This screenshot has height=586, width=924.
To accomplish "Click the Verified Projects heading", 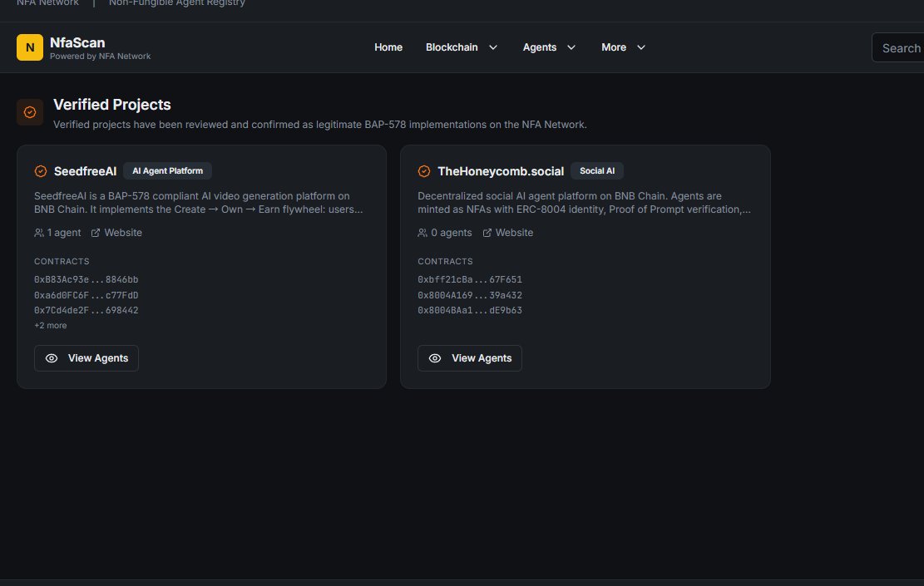I will click(112, 104).
